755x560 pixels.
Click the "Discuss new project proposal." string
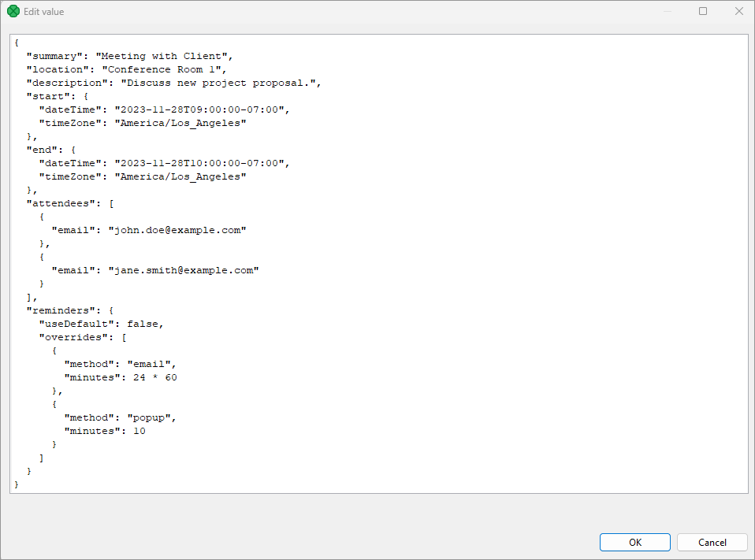pyautogui.click(x=222, y=83)
